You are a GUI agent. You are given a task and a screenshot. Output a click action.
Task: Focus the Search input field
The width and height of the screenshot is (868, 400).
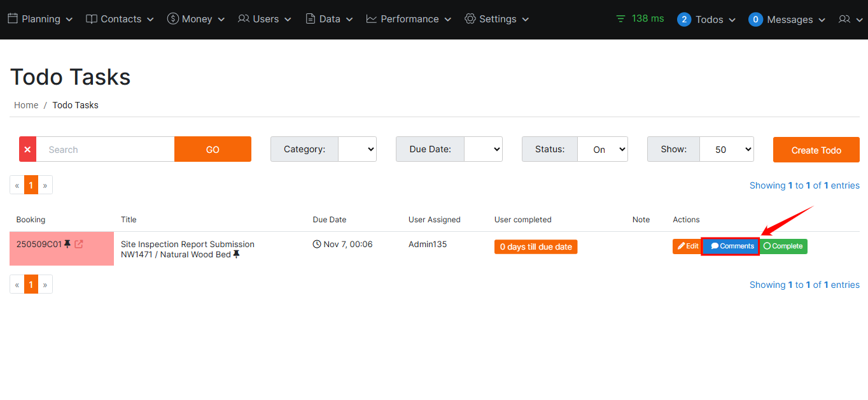(x=105, y=149)
